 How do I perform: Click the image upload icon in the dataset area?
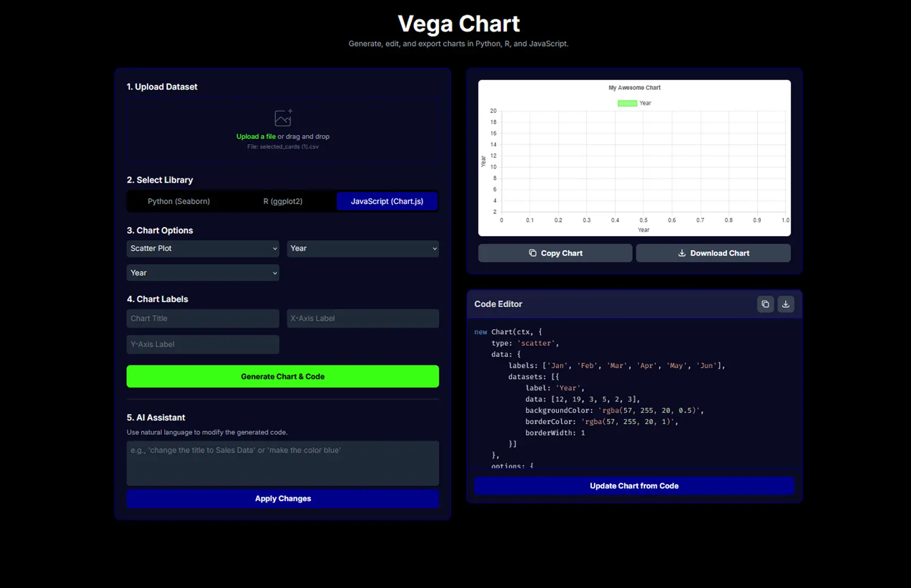pos(282,118)
